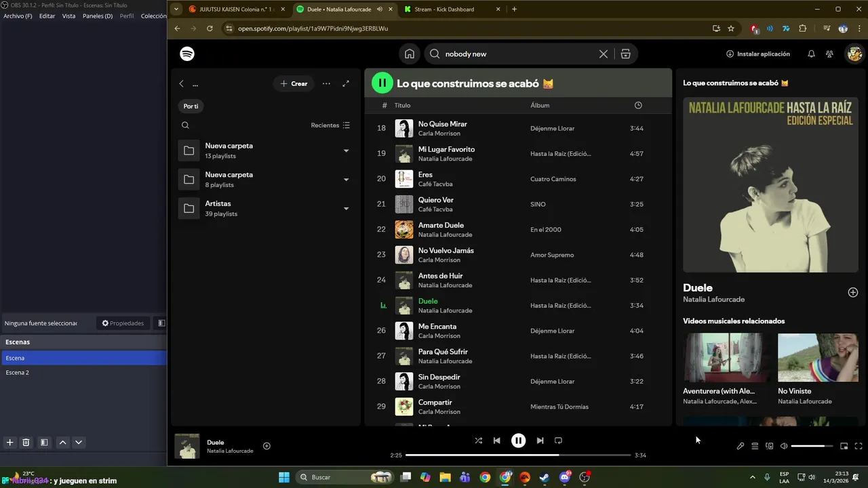The width and height of the screenshot is (868, 488).
Task: Expand the Artistas folder arrow
Action: [x=346, y=209]
